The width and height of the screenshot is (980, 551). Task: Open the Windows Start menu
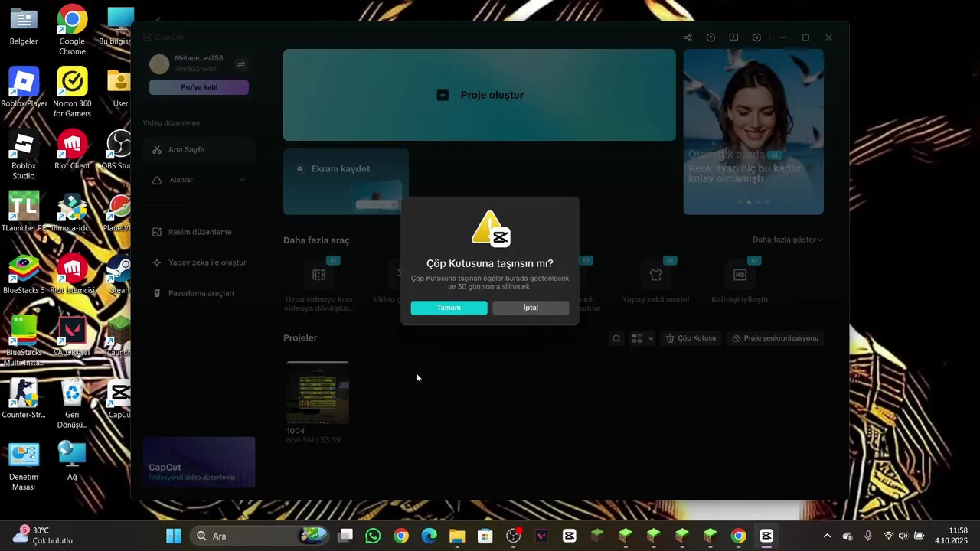(174, 536)
